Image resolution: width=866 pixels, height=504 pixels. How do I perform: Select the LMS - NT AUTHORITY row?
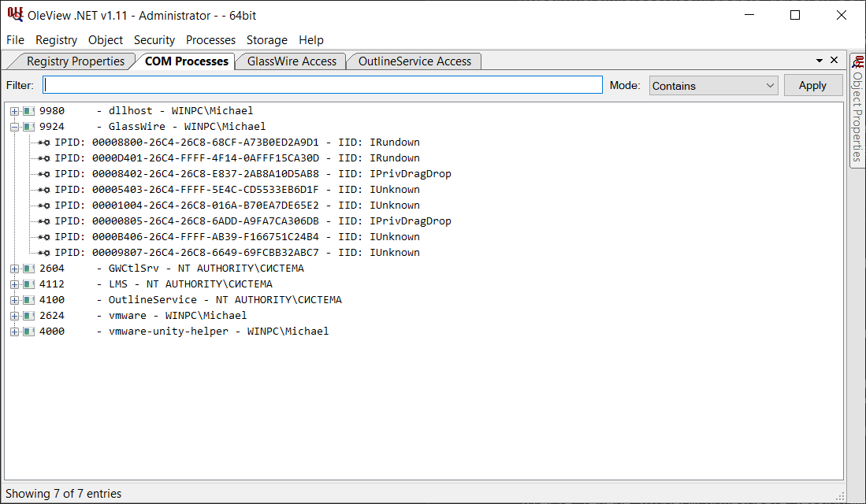[x=156, y=284]
